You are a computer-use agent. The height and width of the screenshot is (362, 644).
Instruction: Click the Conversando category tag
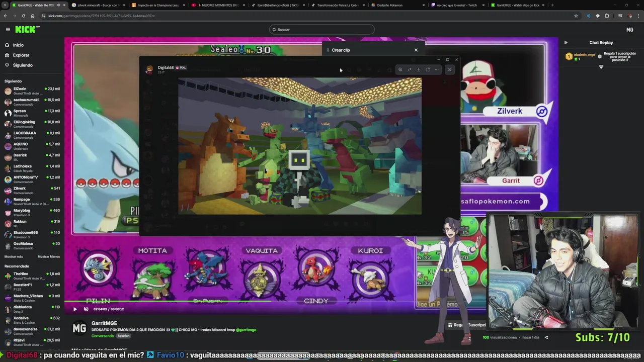(102, 336)
